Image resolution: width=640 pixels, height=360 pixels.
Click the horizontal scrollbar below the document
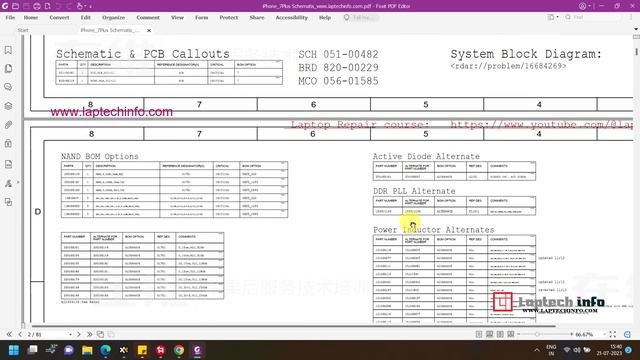(x=293, y=326)
